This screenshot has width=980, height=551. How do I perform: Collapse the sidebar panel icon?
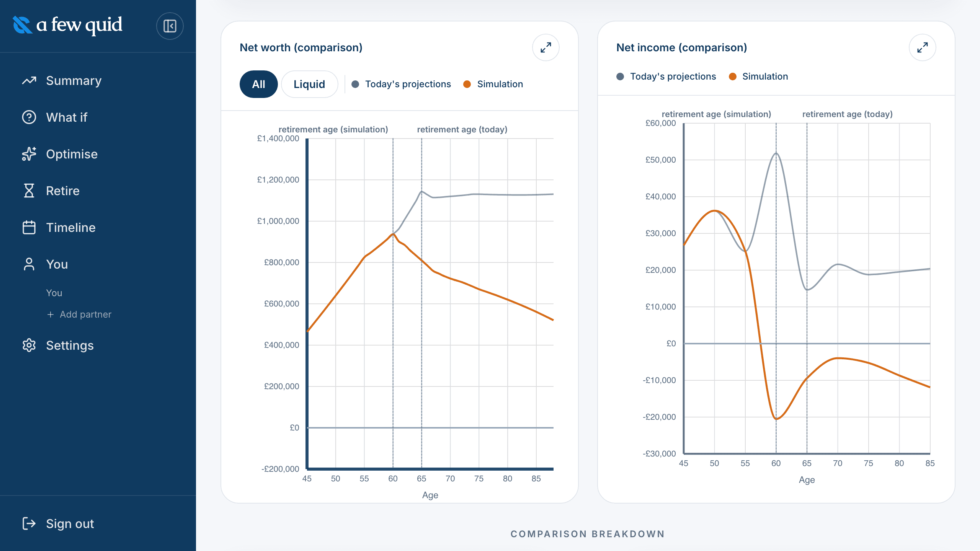click(170, 26)
